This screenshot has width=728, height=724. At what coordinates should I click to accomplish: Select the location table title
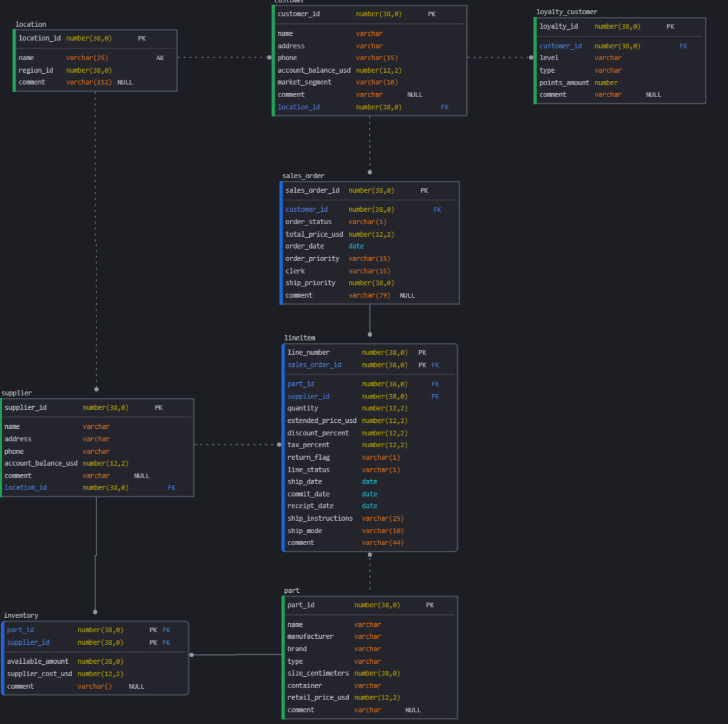click(30, 24)
